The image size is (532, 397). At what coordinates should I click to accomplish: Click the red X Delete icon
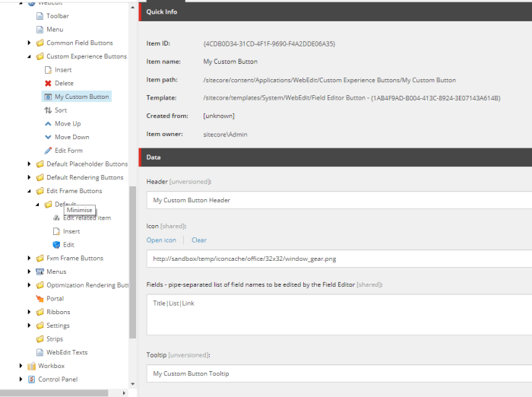tap(48, 83)
